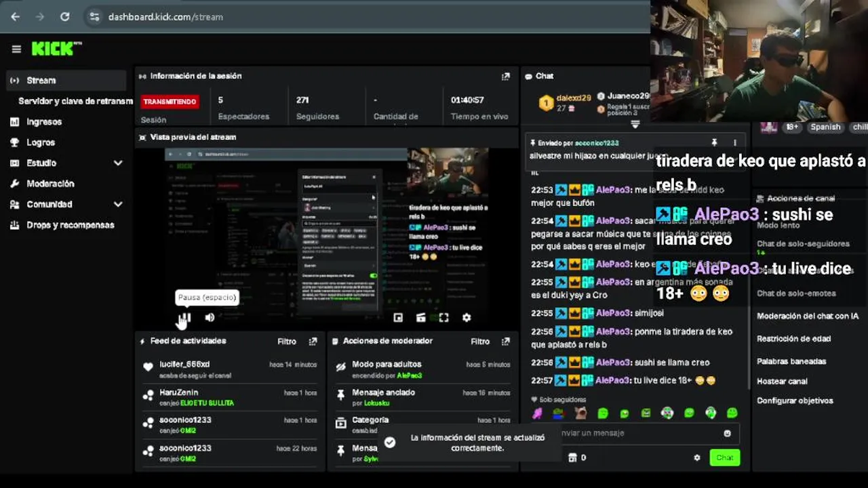This screenshot has width=868, height=488.
Task: Click the 18+ tag
Action: click(792, 127)
